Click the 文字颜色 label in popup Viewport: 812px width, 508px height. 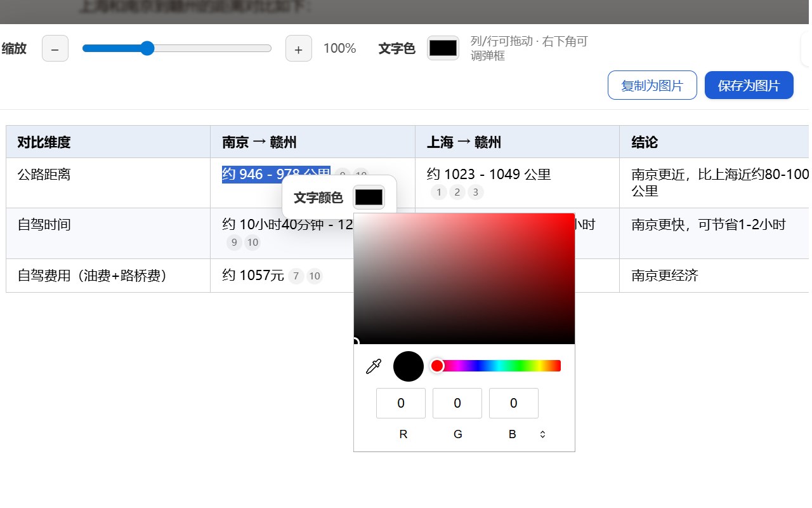(318, 197)
